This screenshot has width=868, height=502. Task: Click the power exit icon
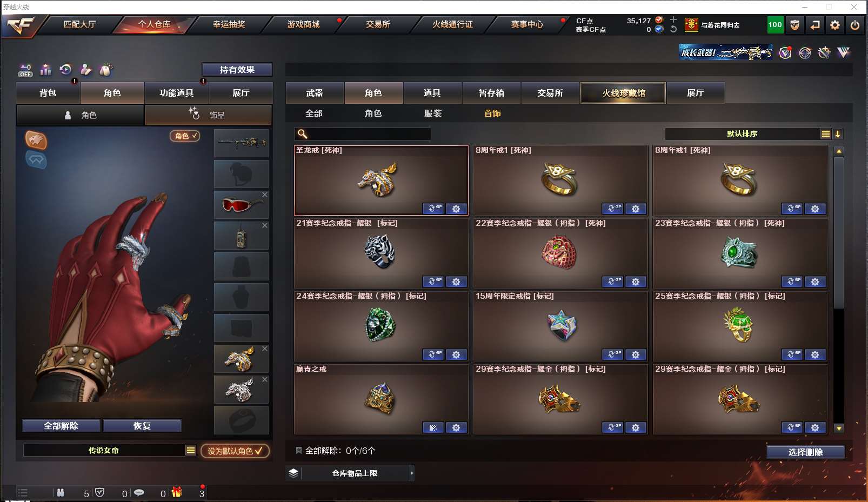coord(854,25)
